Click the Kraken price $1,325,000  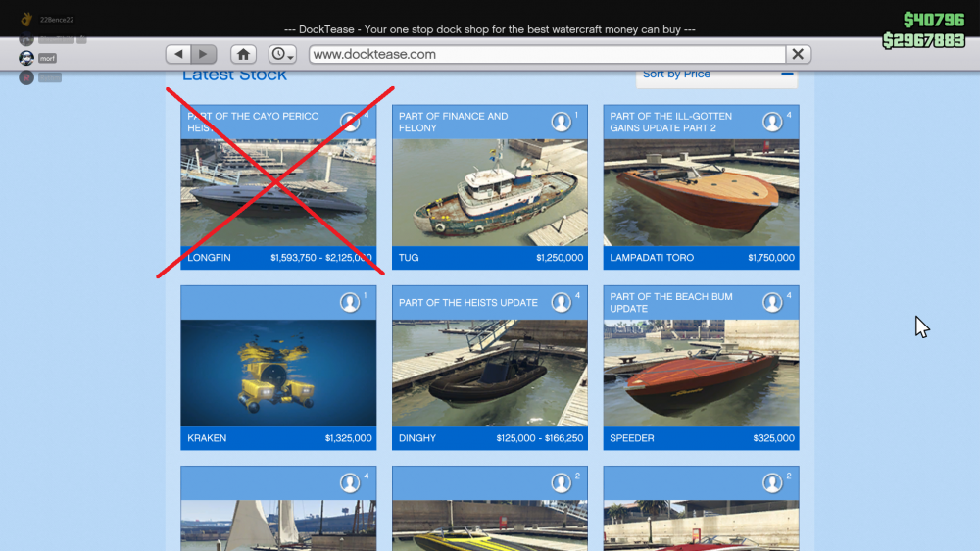point(348,438)
